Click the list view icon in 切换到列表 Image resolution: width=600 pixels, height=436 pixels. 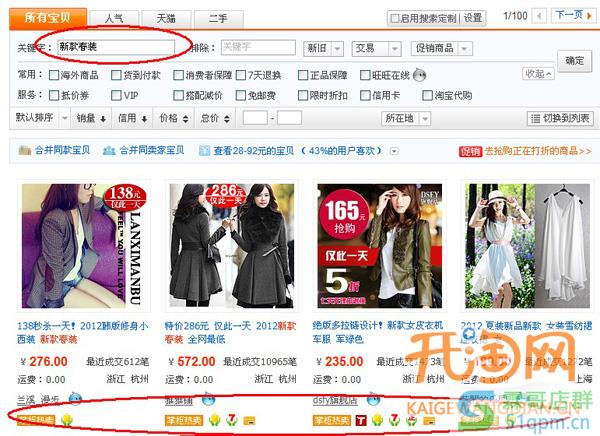tap(535, 119)
